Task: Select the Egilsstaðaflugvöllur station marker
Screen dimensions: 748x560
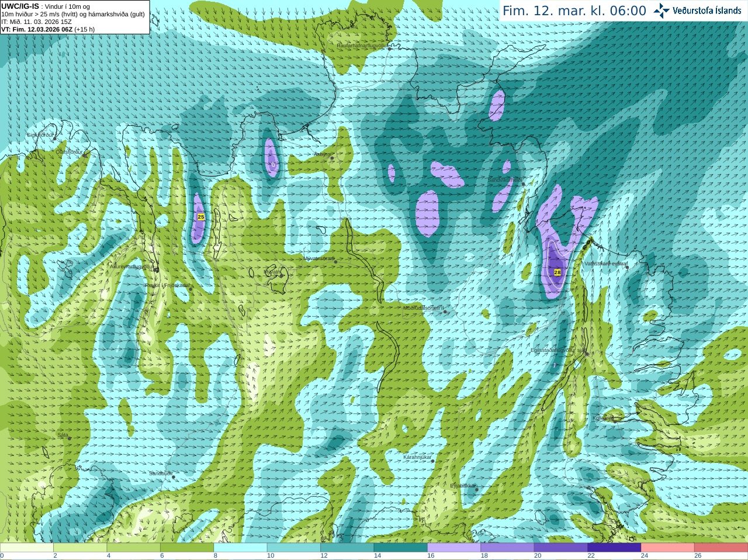Action: tap(587, 354)
